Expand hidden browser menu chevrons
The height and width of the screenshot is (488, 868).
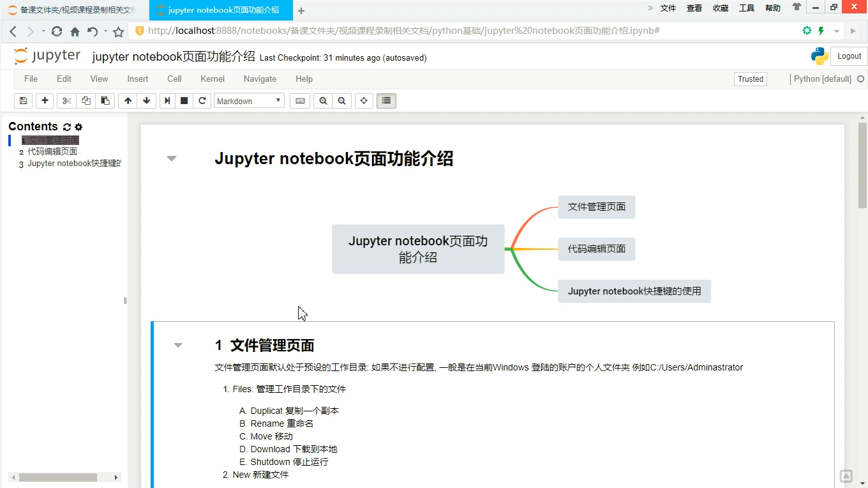[650, 8]
